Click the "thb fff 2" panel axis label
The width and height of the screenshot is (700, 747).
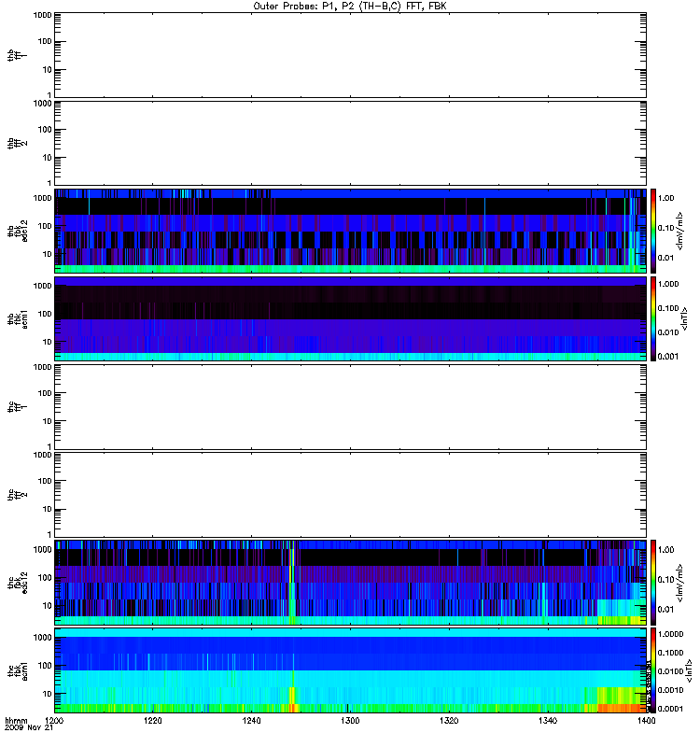coord(17,144)
